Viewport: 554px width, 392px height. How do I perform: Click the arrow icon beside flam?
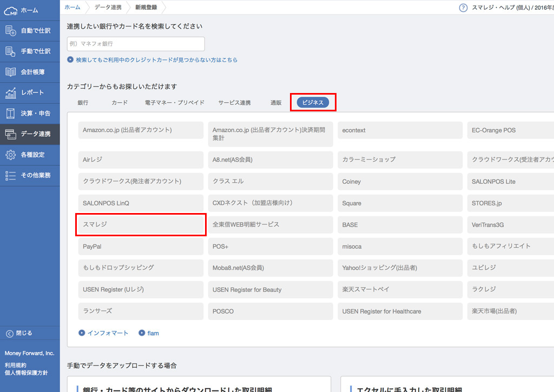[142, 333]
